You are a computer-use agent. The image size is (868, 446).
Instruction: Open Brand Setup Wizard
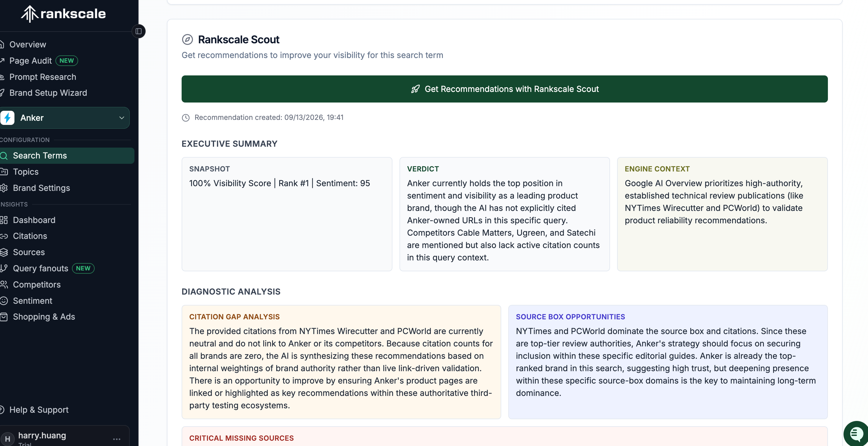48,92
